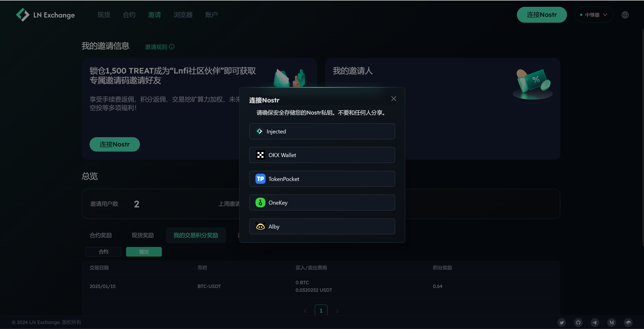Click the 我的邀请信息 heading
The width and height of the screenshot is (644, 329).
point(105,46)
